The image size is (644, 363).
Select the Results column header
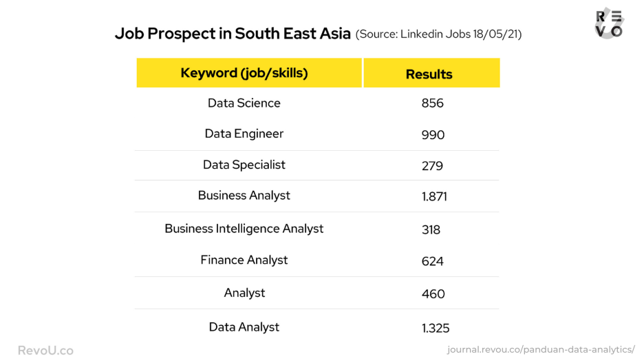tap(429, 74)
